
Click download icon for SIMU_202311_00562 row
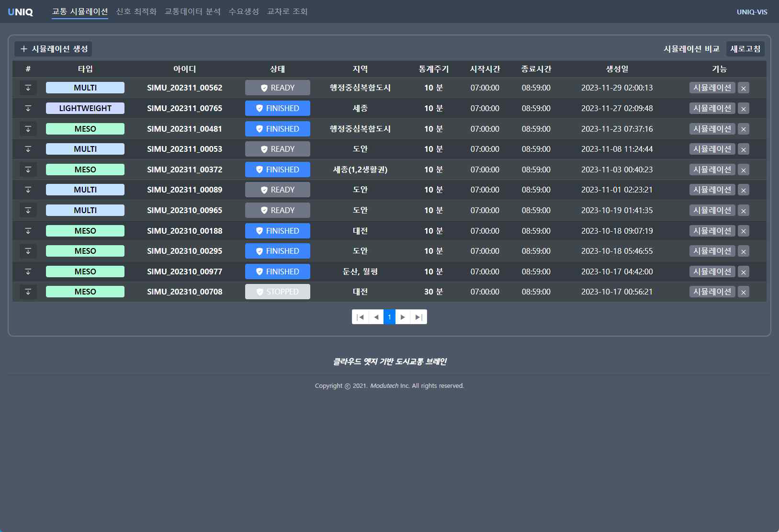[28, 88]
